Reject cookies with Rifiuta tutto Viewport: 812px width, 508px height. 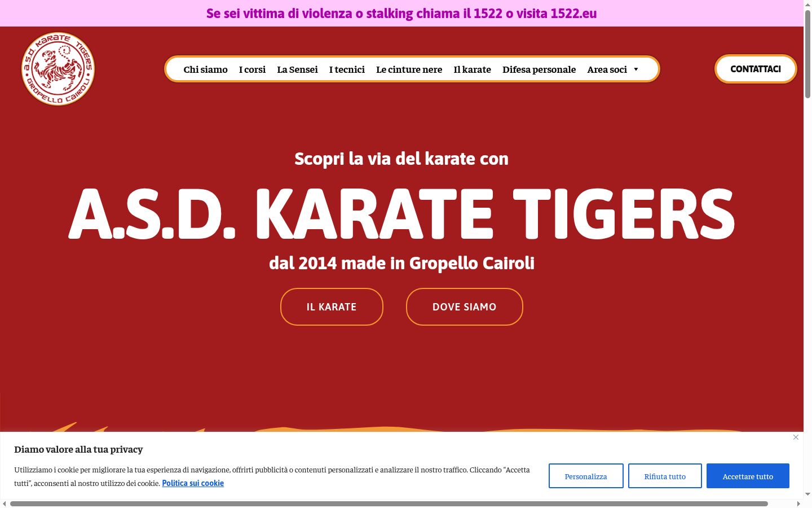(x=665, y=476)
